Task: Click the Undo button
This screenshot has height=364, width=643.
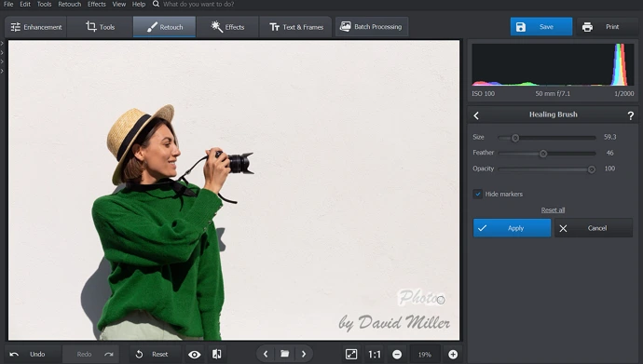Action: 33,354
